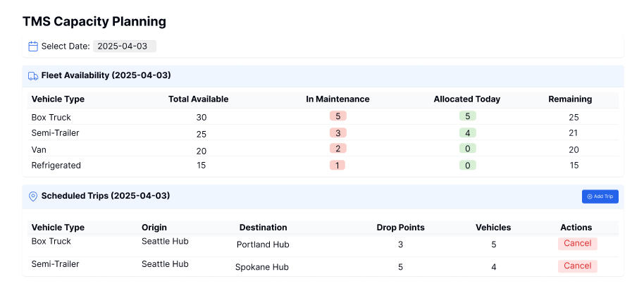Click the Box Truck maintenance badge showing 5
This screenshot has height=298, width=644.
[x=338, y=116]
